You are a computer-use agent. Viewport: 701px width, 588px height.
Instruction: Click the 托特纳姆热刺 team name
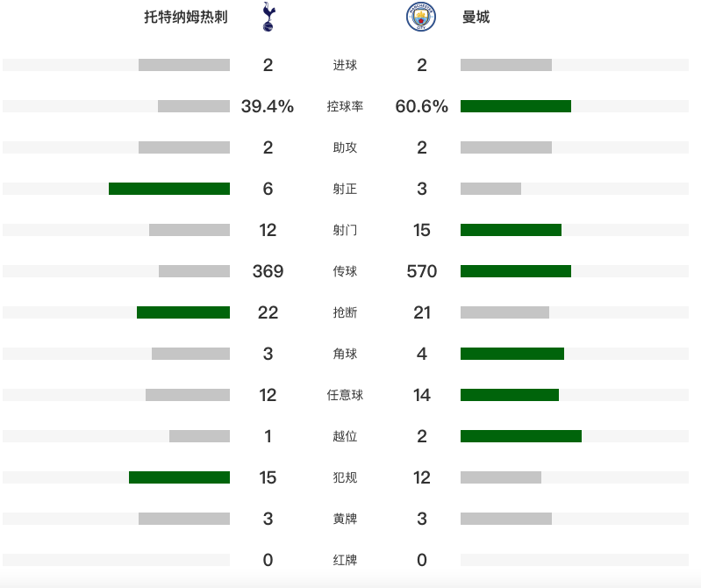tap(186, 17)
